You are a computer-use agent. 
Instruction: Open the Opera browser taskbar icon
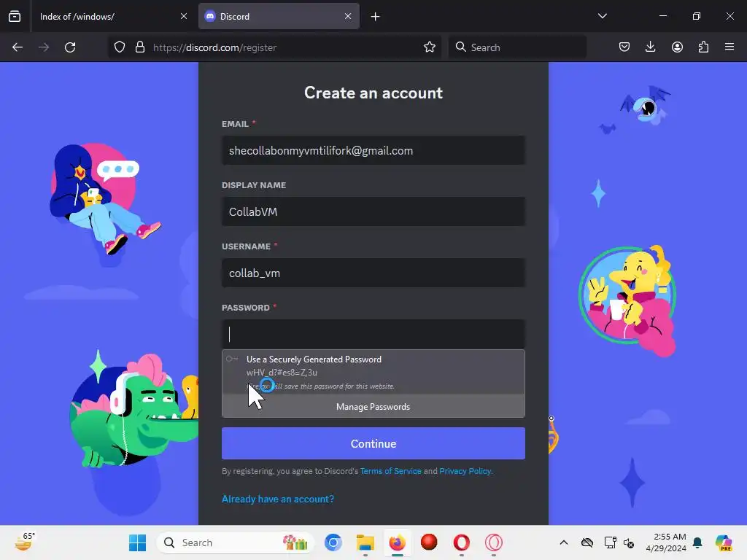pos(461,542)
